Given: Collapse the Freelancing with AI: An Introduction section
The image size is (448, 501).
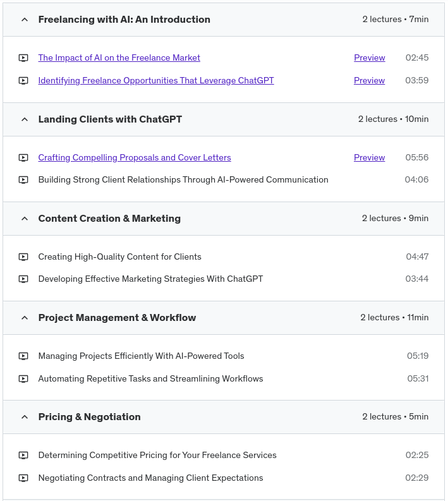Looking at the screenshot, I should (25, 20).
